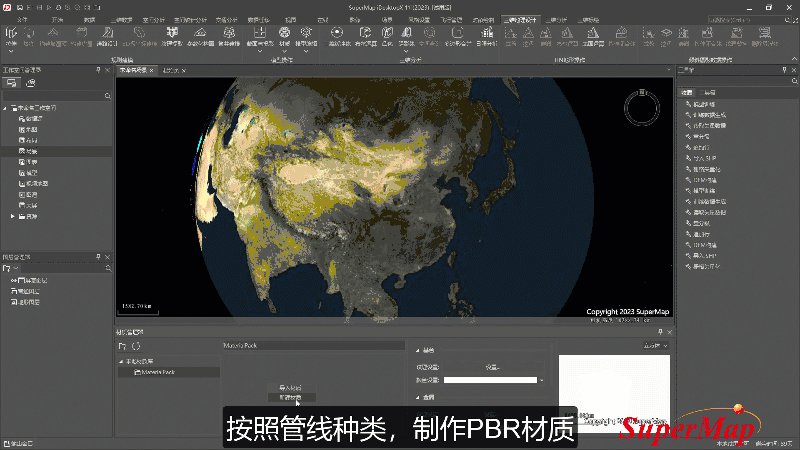Switch to the 空间分析 ribbon tab
This screenshot has height=450, width=800.
pyautogui.click(x=154, y=20)
